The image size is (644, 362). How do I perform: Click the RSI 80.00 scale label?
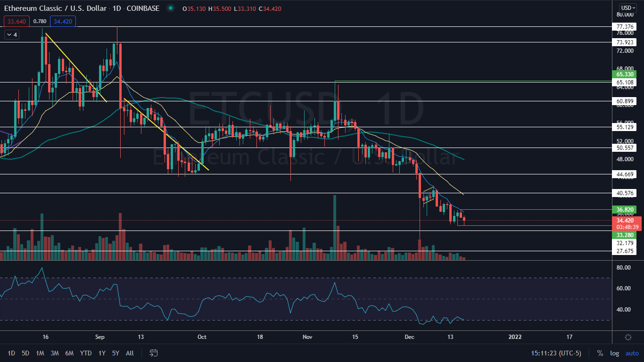[x=623, y=267]
